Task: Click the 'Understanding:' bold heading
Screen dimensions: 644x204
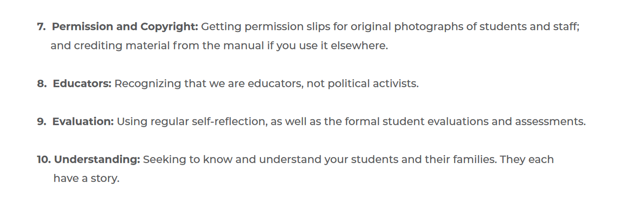Action: (x=97, y=160)
